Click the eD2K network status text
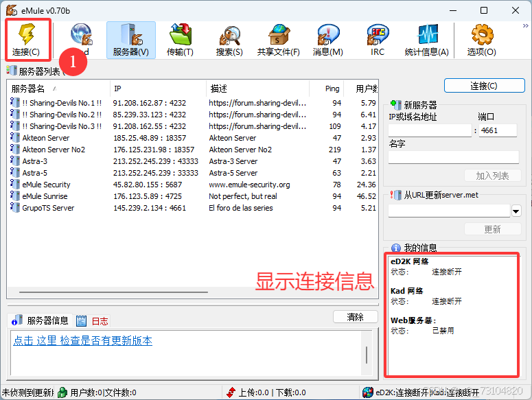The image size is (532, 400). coord(446,272)
